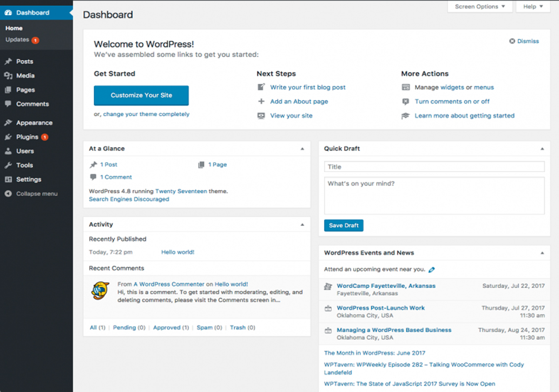The width and height of the screenshot is (559, 392).
Task: Filter comments by Approved
Action: [167, 327]
